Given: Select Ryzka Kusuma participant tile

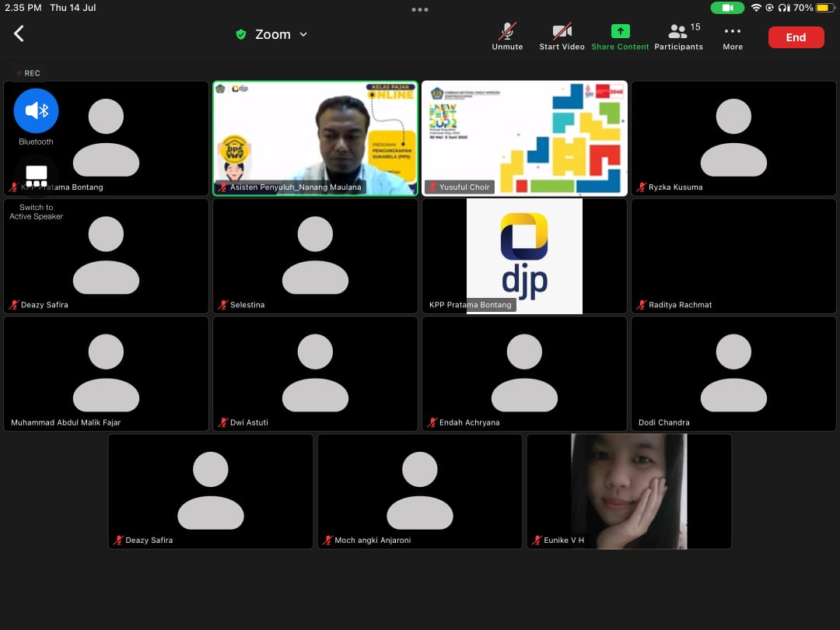Looking at the screenshot, I should coord(733,138).
